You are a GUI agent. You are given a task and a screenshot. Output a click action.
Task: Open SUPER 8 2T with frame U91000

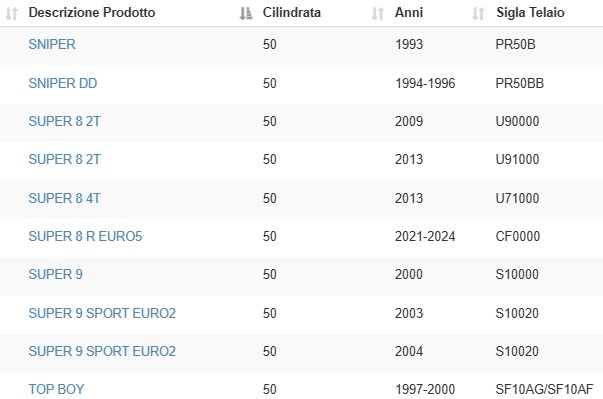coord(64,159)
